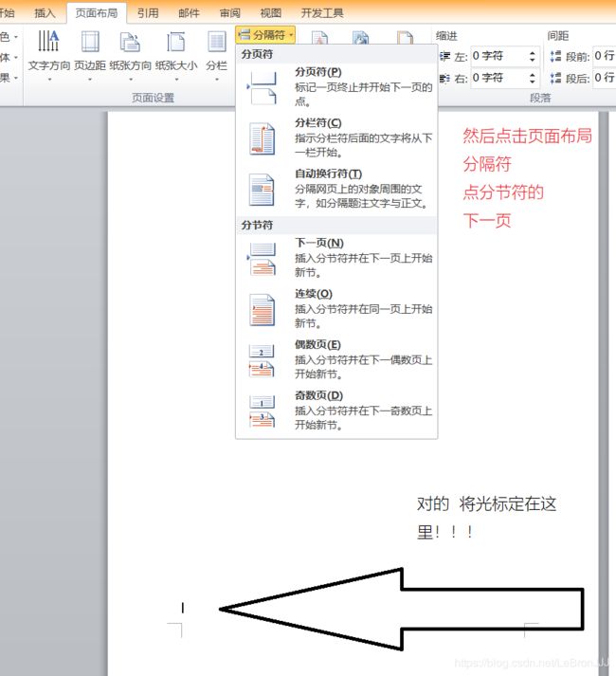Click the 分隔符 breaks dropdown button
Screen dimensions: 616x676
click(265, 35)
